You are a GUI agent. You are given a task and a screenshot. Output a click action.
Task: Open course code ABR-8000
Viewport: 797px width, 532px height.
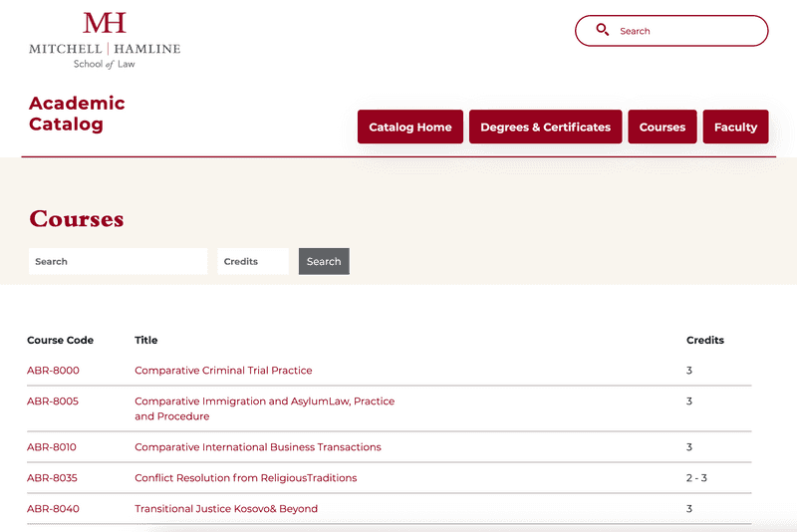pos(53,371)
